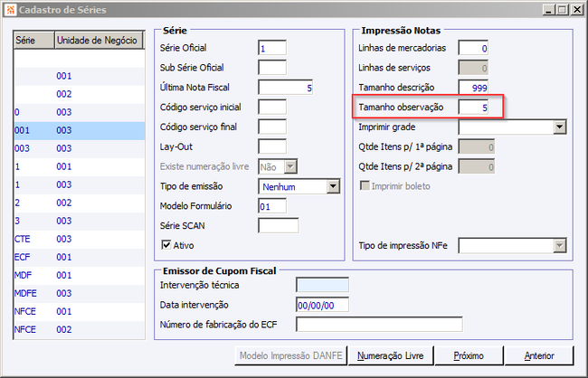Expand the Imprimir grade dropdown
588x378 pixels.
[x=559, y=128]
